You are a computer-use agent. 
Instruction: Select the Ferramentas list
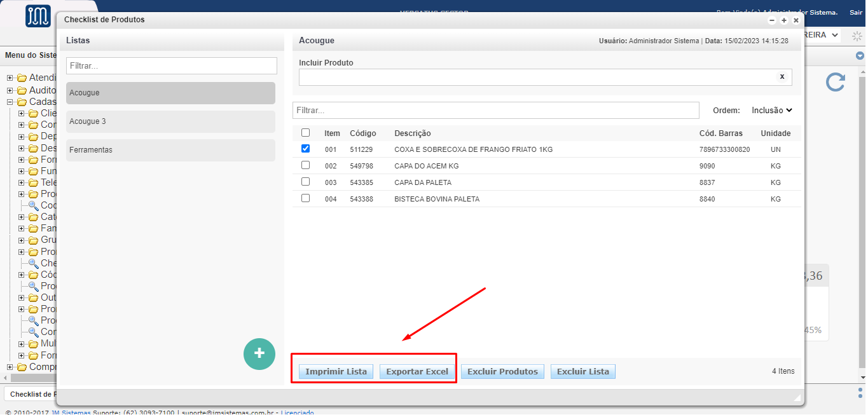(x=170, y=150)
